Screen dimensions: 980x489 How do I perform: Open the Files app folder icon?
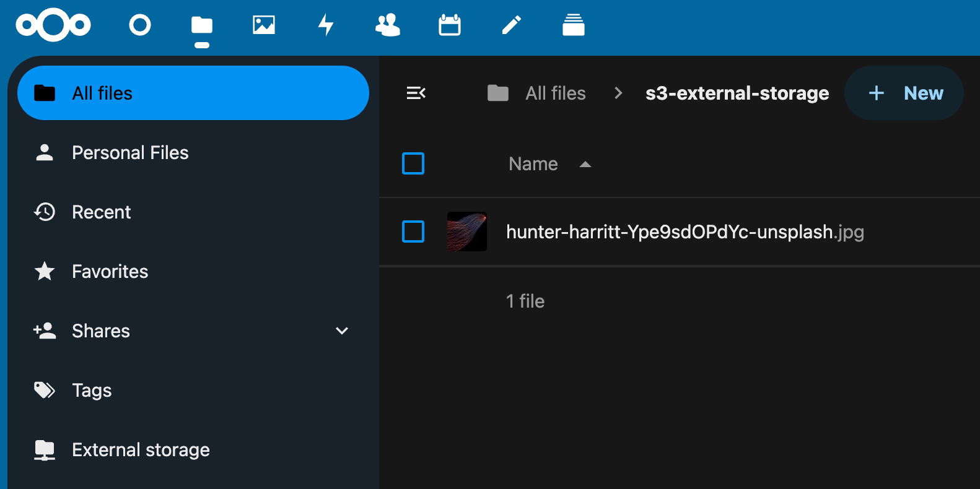click(x=202, y=25)
